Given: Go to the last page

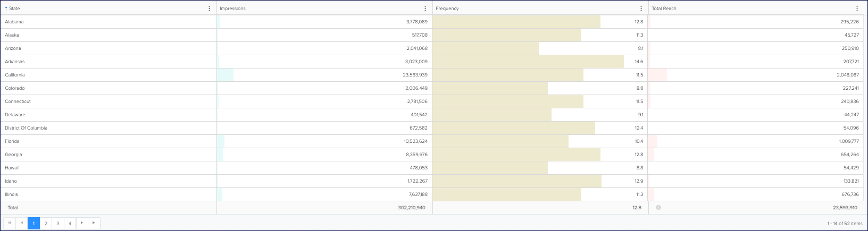Looking at the screenshot, I should (x=94, y=223).
